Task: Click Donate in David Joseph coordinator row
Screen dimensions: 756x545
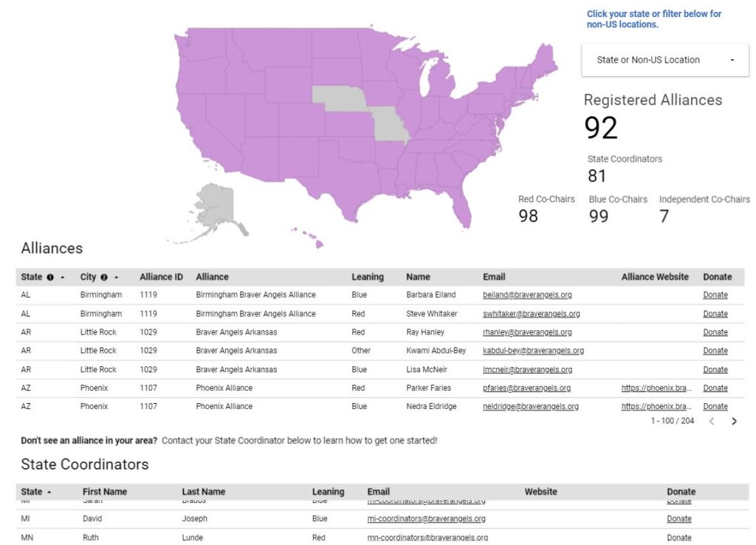Action: pyautogui.click(x=679, y=518)
